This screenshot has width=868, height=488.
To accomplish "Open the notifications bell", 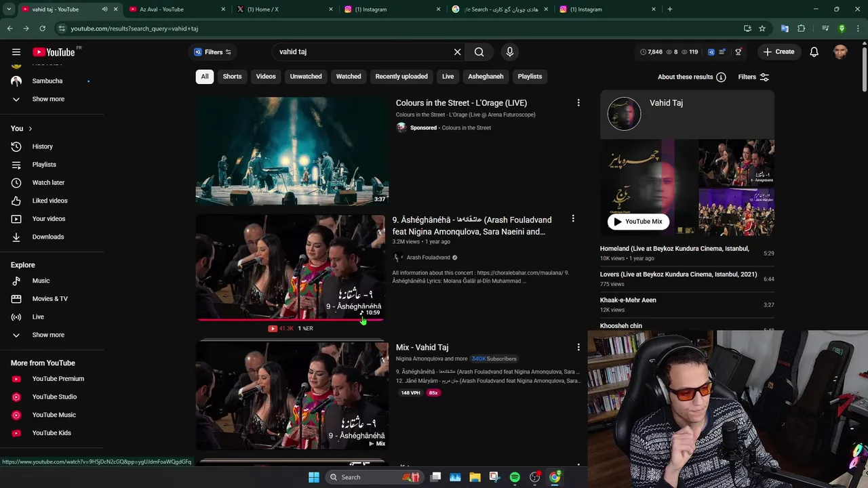I will pos(814,52).
